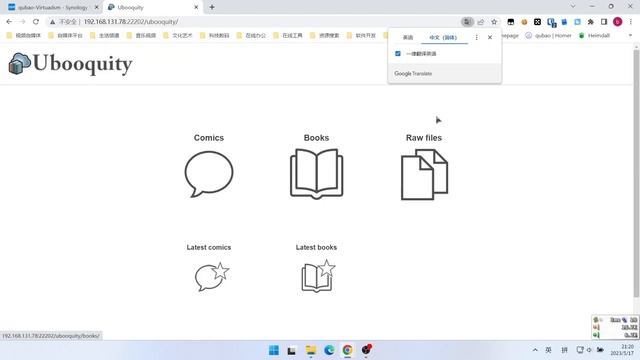Select the 英语 tab in translate popup

(x=408, y=37)
